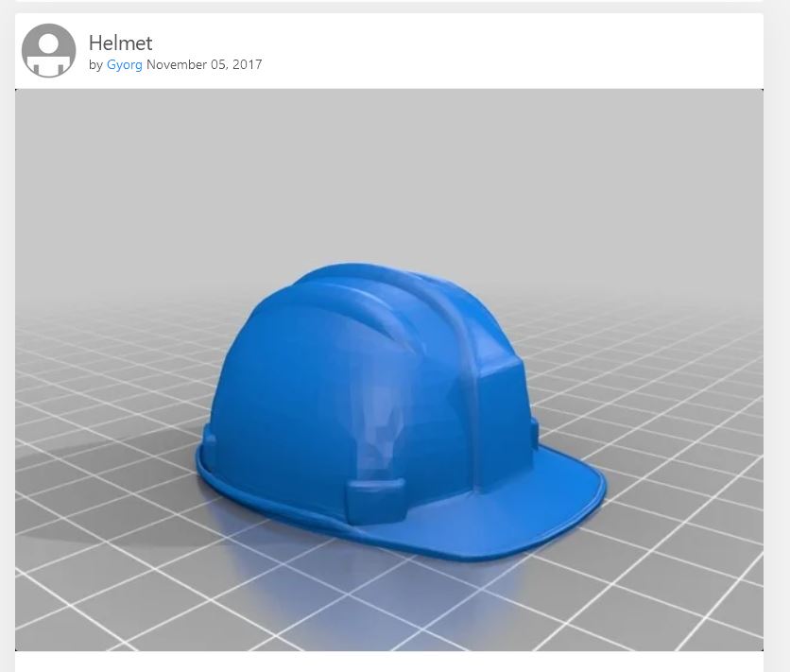This screenshot has width=790, height=672.
Task: Click the blank header space right of the title
Action: 520,51
